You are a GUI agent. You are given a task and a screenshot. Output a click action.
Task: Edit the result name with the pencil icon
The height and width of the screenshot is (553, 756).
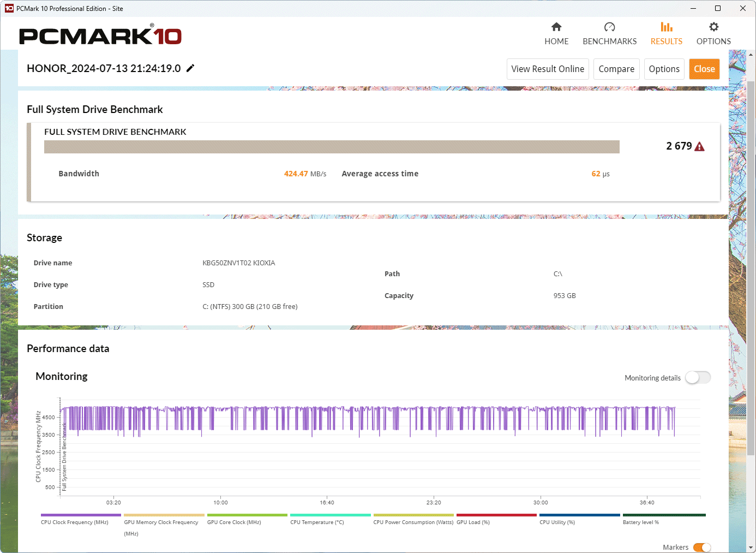tap(190, 68)
